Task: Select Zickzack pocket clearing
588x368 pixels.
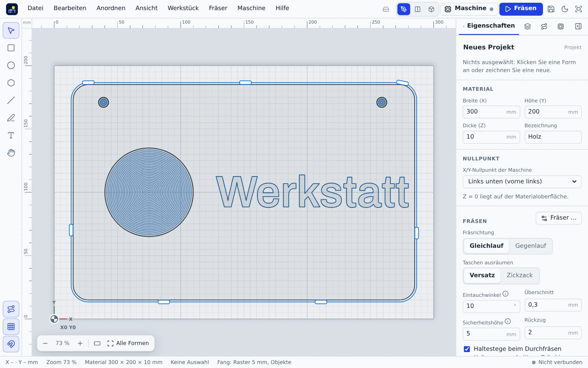Action: pos(519,275)
